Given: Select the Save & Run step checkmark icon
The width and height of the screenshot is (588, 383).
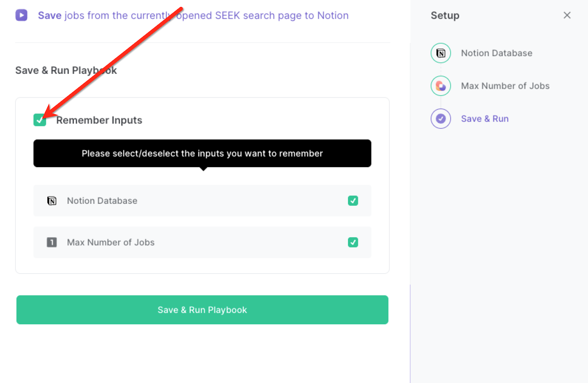Looking at the screenshot, I should (x=441, y=119).
